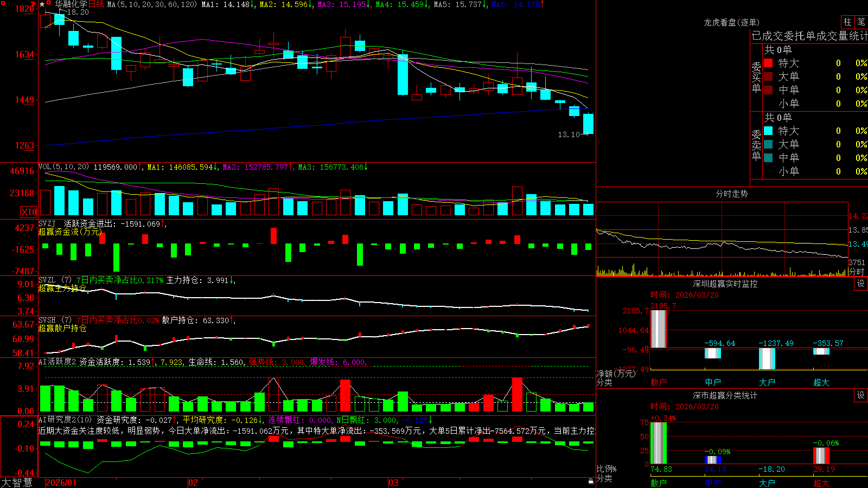Click the 大智慧 logo label

click(x=17, y=483)
